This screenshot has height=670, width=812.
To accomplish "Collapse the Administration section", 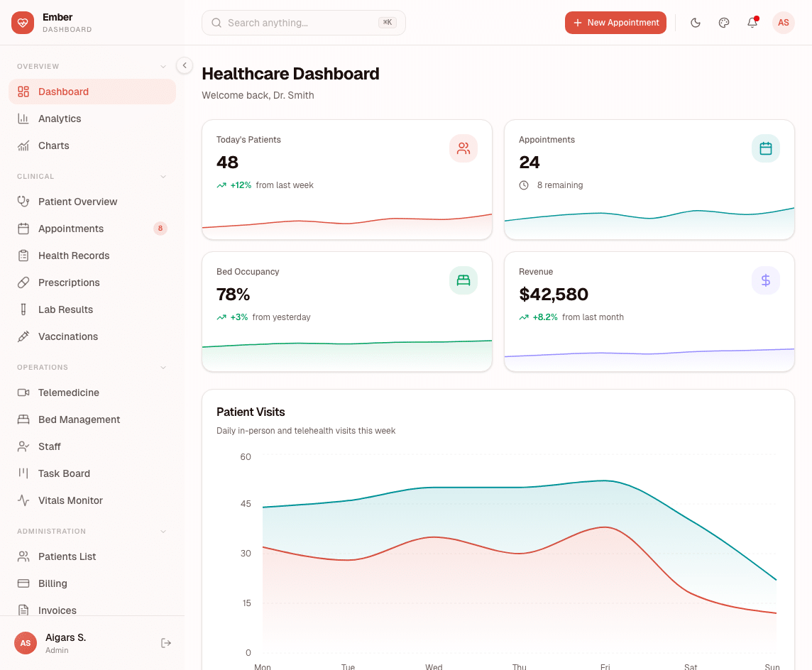I will pos(164,531).
